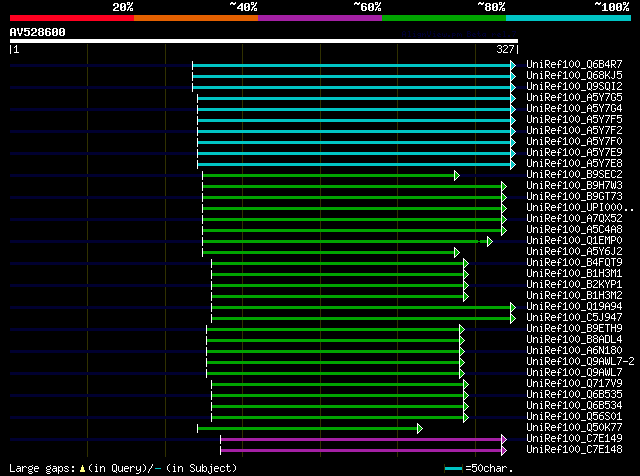Select the UniRef100_A5Y7E8 text
Screen dimensions: 640x476
[x=574, y=164]
